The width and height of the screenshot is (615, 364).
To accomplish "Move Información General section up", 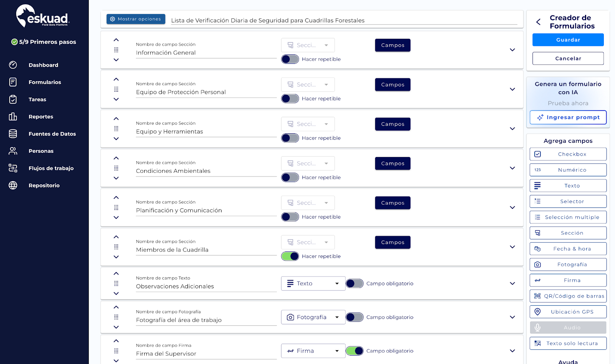I will 116,40.
